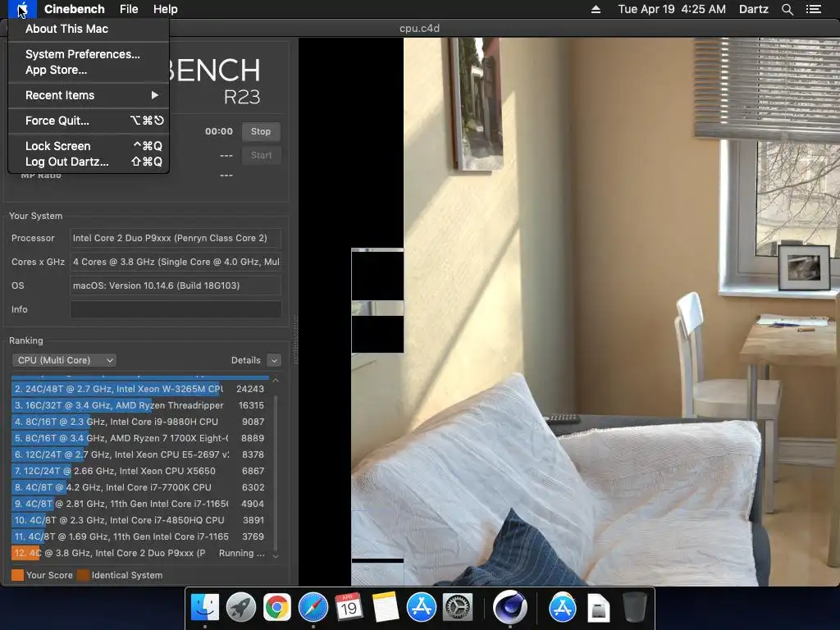Viewport: 840px width, 630px height.
Task: Open the Trash in the dock
Action: pos(634,607)
